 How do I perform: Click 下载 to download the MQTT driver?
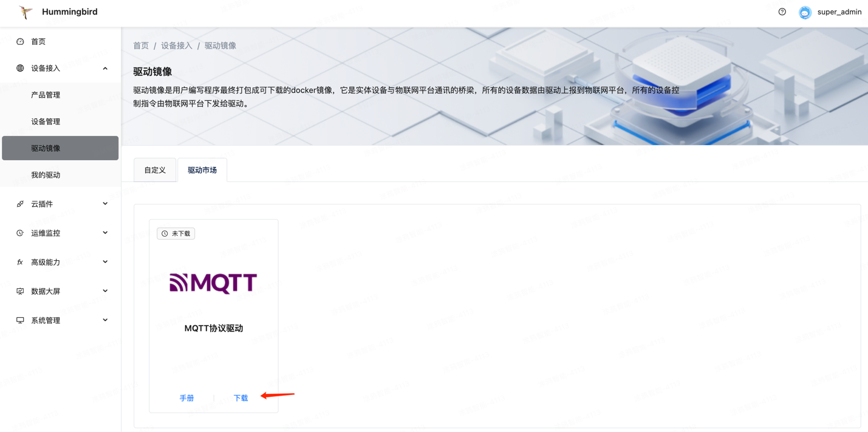240,397
